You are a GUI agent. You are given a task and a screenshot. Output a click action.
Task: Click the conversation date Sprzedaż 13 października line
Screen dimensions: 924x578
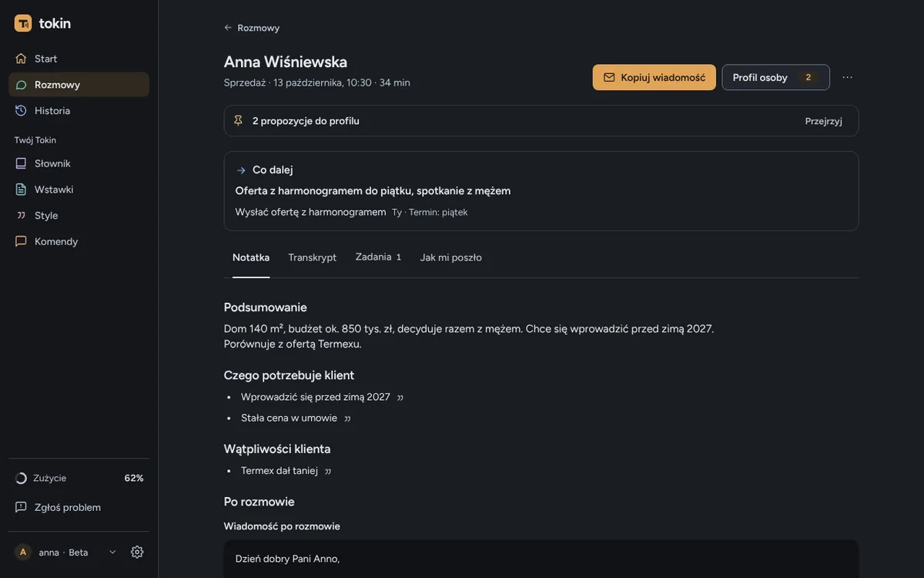point(316,82)
